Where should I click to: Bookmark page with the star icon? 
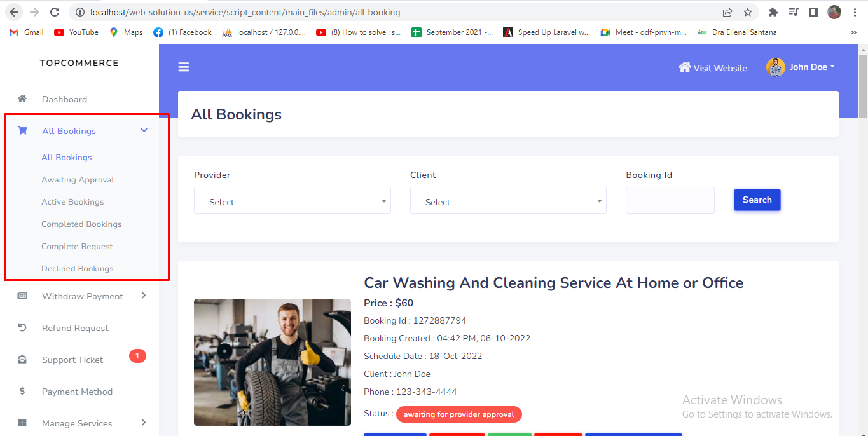click(748, 12)
